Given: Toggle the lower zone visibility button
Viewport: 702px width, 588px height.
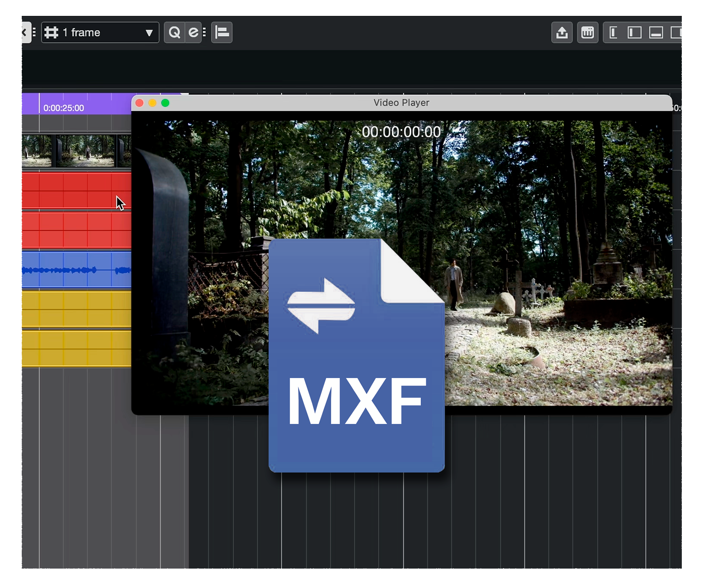Looking at the screenshot, I should click(x=656, y=33).
